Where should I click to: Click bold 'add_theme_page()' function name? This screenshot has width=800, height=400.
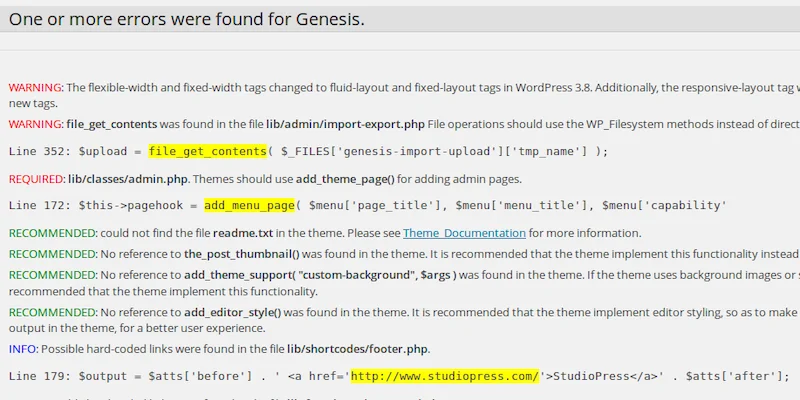tap(345, 179)
